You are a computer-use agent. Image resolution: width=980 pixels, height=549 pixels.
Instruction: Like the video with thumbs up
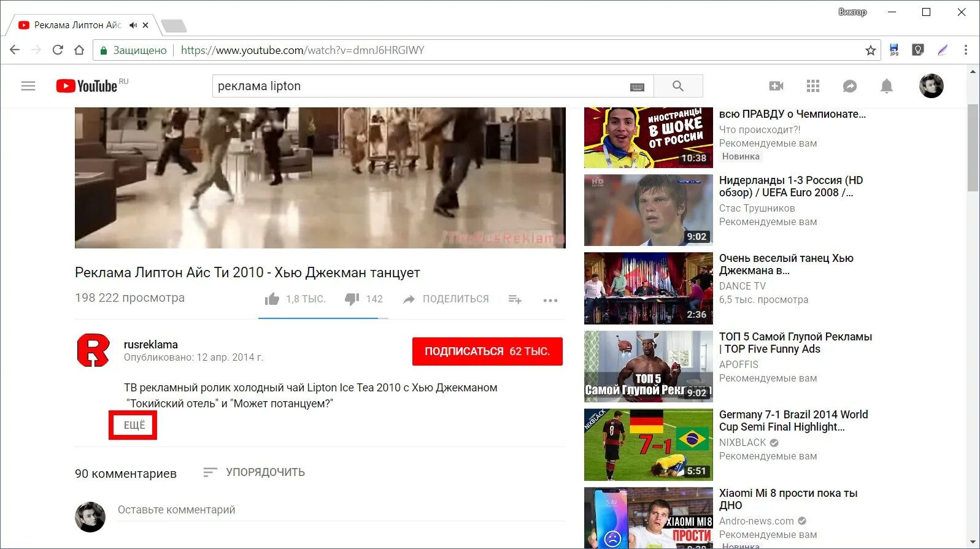[272, 299]
